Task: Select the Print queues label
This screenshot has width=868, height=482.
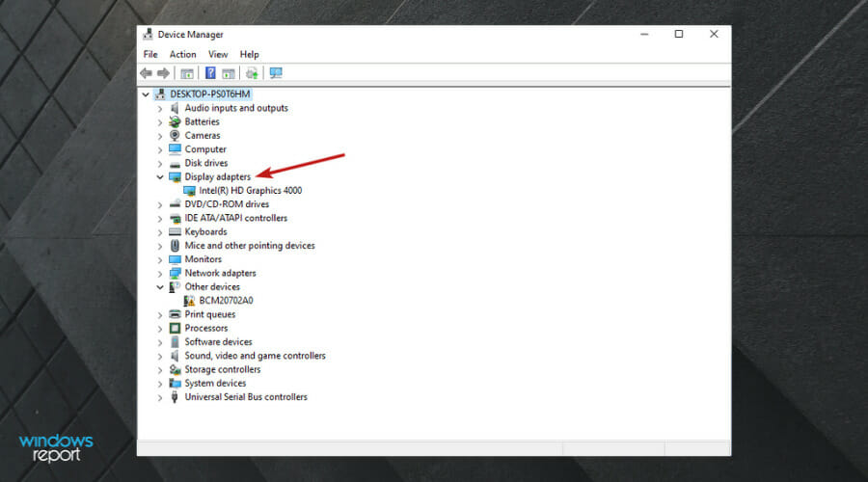Action: [x=210, y=314]
